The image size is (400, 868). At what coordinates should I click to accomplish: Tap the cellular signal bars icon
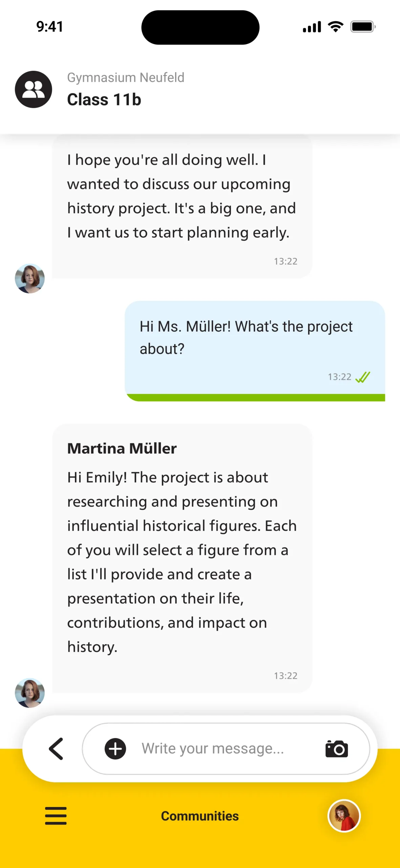[312, 27]
